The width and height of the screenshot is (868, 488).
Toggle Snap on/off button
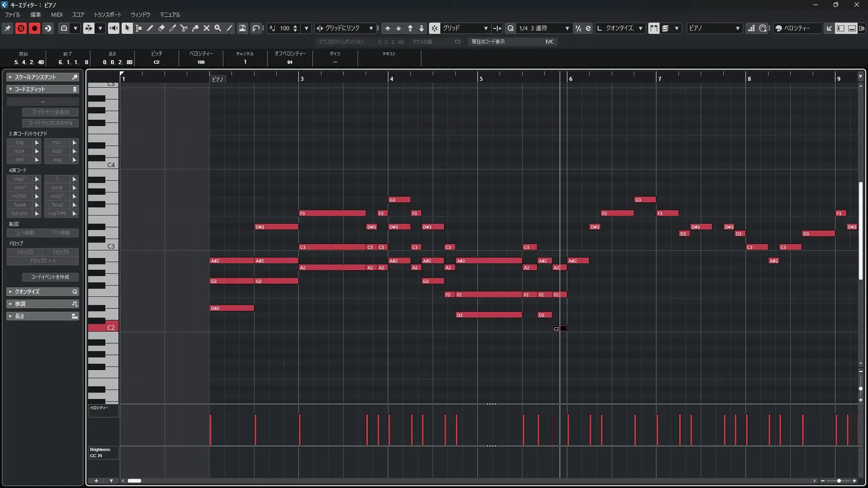click(x=434, y=28)
